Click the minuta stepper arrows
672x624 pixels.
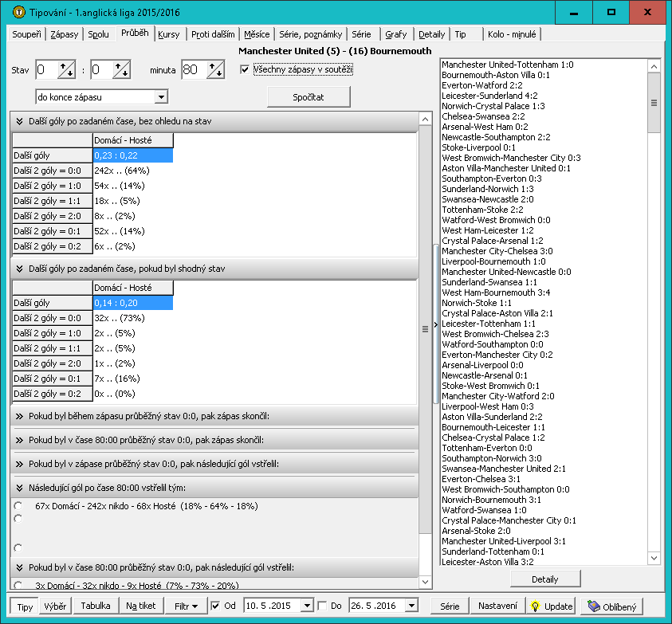click(215, 69)
